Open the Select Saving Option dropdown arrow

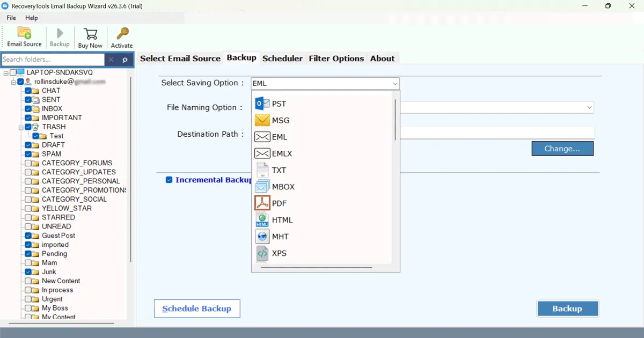(x=395, y=84)
